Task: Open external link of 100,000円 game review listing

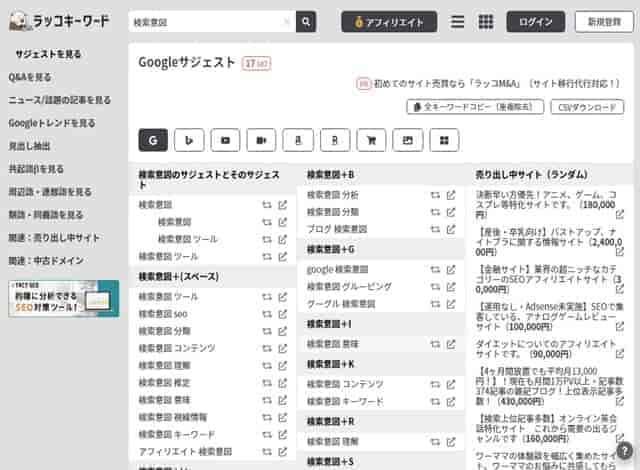Action: [x=620, y=326]
